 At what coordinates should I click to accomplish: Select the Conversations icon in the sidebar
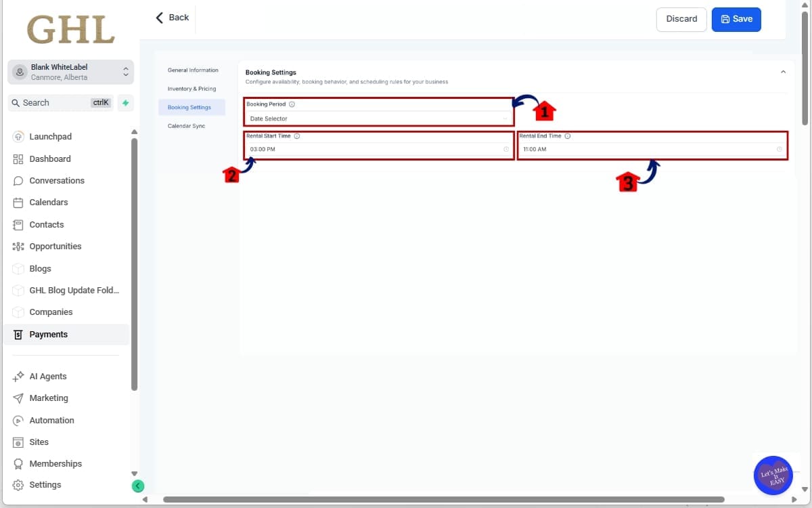pos(18,180)
